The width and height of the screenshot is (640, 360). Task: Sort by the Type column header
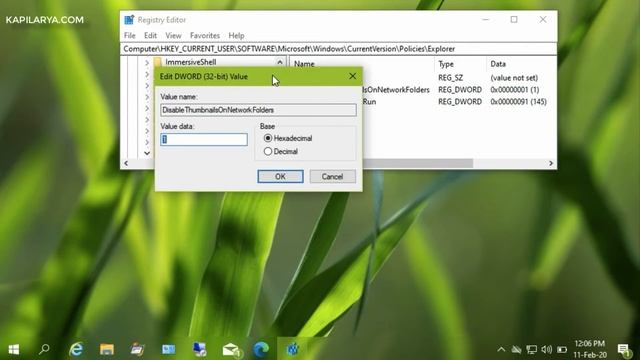pos(446,64)
